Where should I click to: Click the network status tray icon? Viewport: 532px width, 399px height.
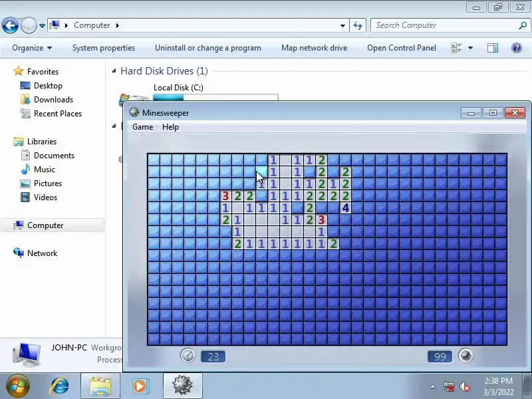[x=448, y=386]
